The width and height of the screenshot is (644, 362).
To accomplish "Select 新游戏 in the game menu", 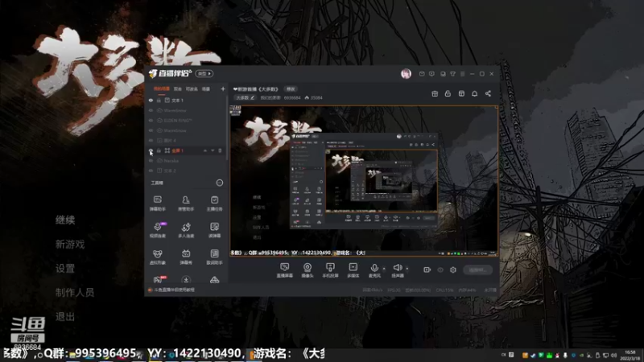I will tap(70, 245).
